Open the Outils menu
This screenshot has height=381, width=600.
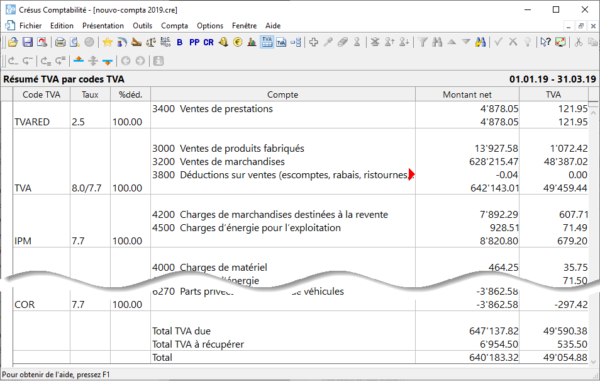tap(142, 26)
